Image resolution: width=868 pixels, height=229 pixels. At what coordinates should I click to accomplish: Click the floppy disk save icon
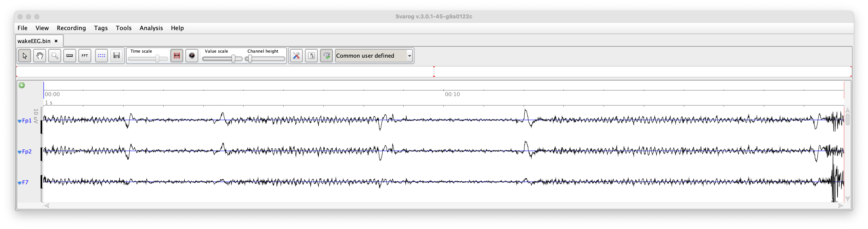tap(117, 56)
